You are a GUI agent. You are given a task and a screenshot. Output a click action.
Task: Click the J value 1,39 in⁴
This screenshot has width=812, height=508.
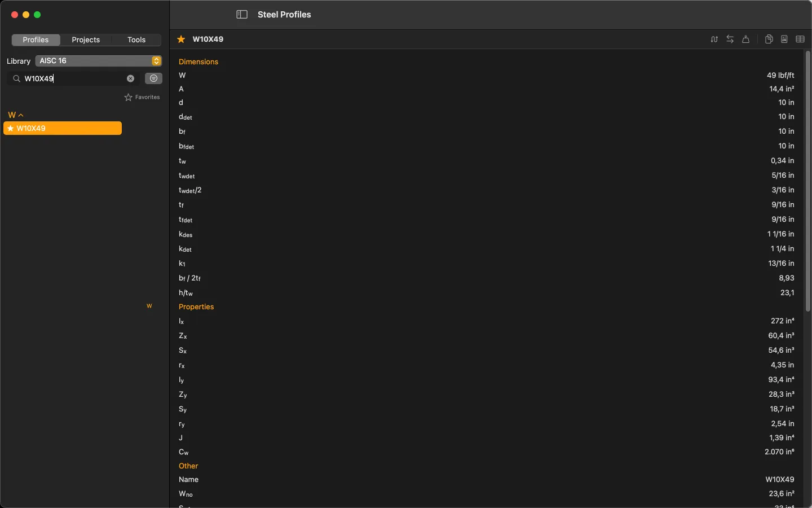pos(782,437)
